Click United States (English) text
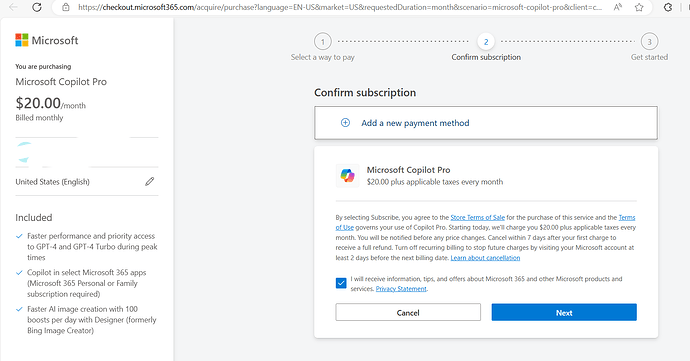Image resolution: width=690 pixels, height=361 pixels. point(52,182)
